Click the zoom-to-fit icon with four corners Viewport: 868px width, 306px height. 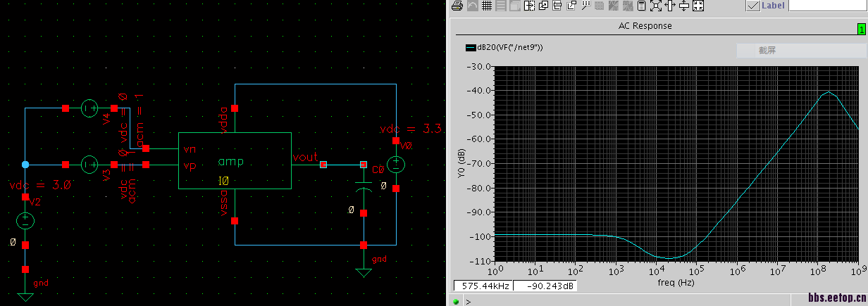tap(656, 6)
